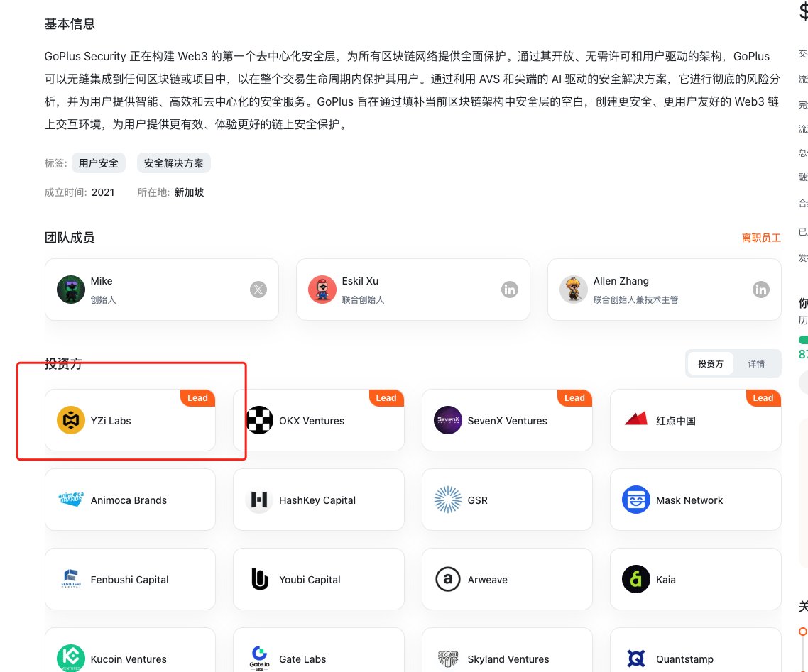808x672 pixels.
Task: Click the HashKey Capital logo
Action: click(x=259, y=500)
